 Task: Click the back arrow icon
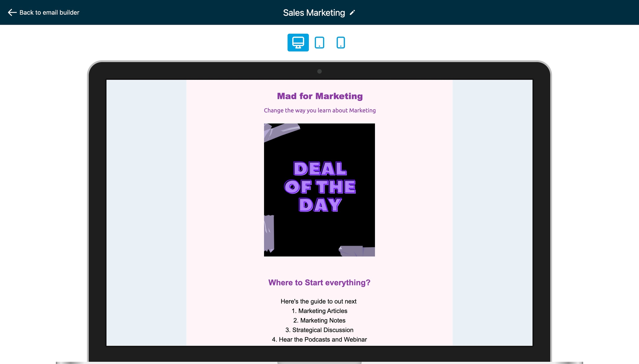click(x=12, y=12)
